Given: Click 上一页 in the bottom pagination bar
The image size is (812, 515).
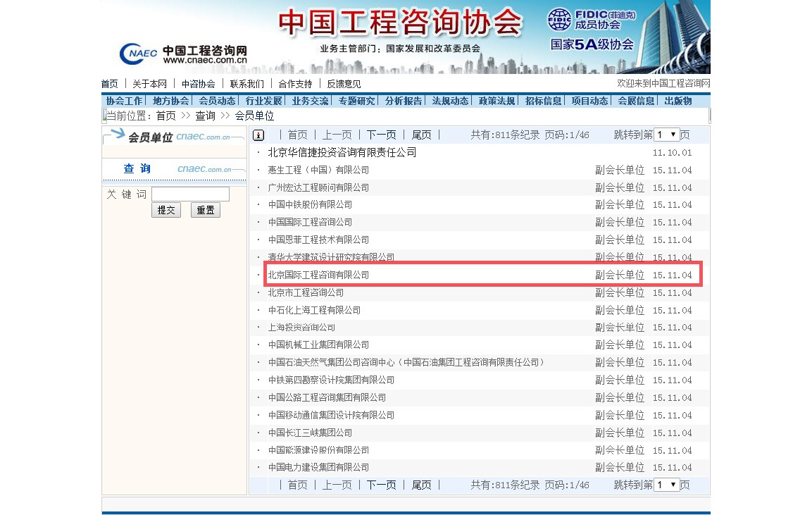Looking at the screenshot, I should [337, 485].
